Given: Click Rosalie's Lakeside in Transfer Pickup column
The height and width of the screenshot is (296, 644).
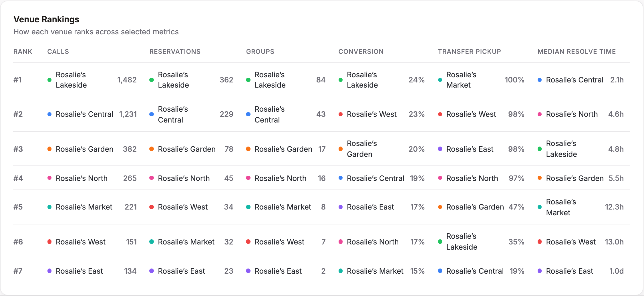Looking at the screenshot, I should click(x=462, y=242).
